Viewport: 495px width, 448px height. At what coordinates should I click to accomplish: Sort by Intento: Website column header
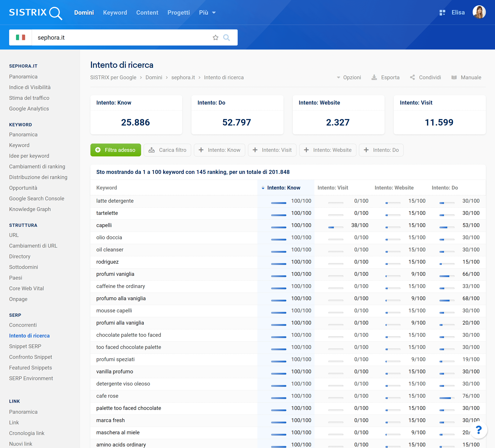point(394,188)
